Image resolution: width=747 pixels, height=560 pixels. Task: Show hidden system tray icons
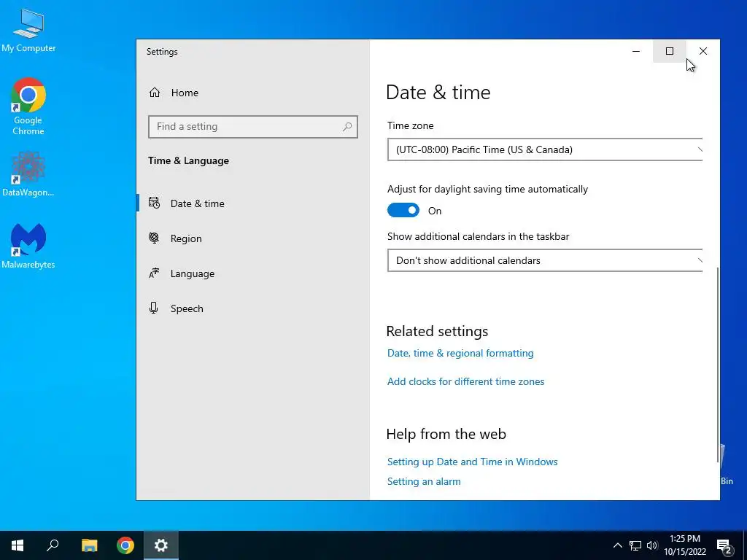coord(617,545)
